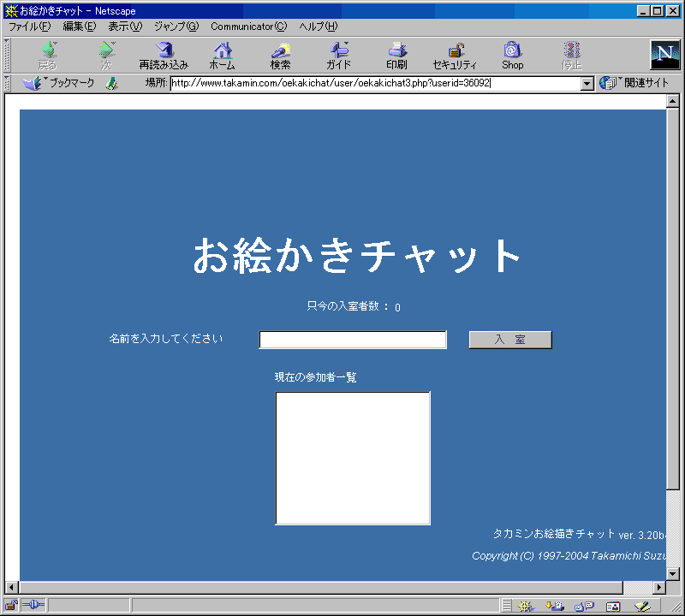The width and height of the screenshot is (685, 616).
Task: Expand the location URL dropdown arrow
Action: 587,83
